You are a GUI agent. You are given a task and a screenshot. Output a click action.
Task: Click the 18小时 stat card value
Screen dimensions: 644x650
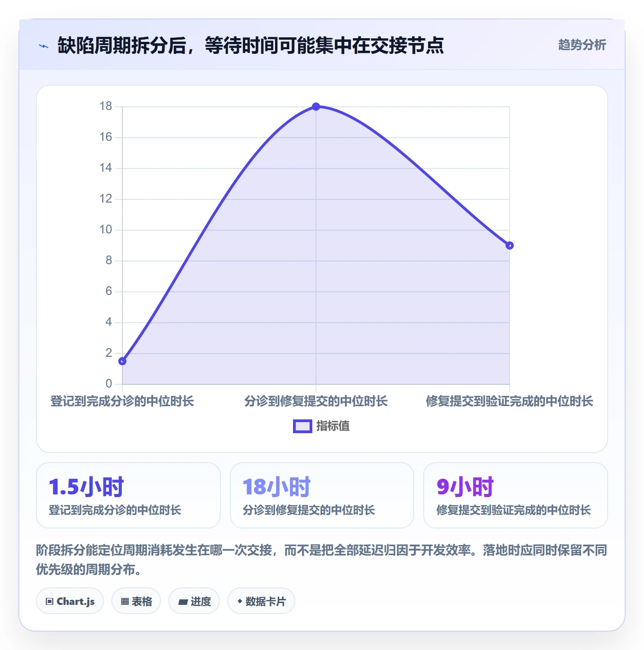pos(277,487)
